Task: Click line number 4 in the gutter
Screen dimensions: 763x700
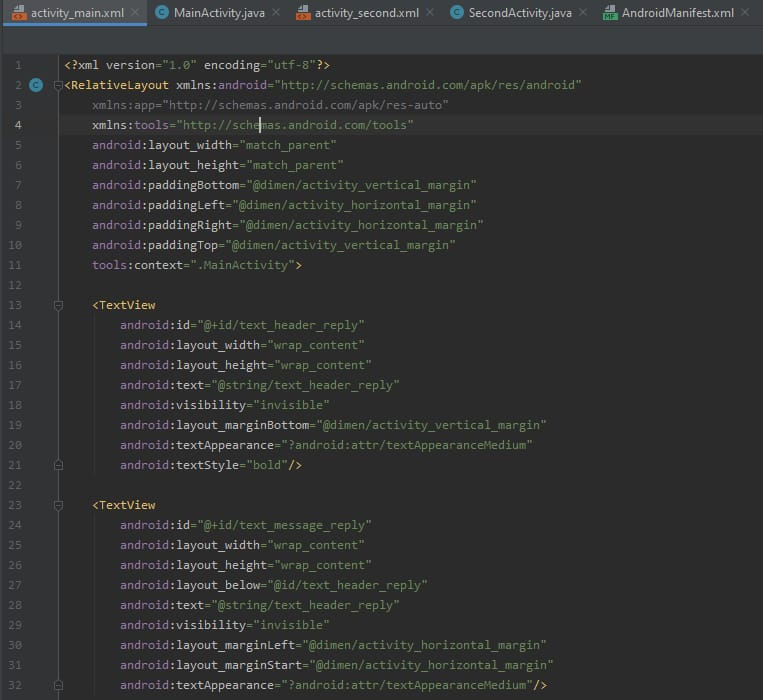Action: click(18, 125)
